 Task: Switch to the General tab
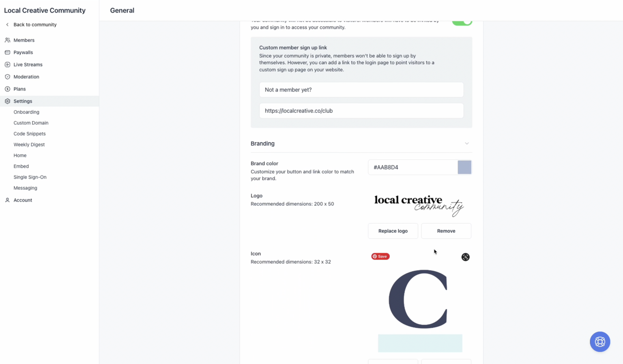[122, 10]
